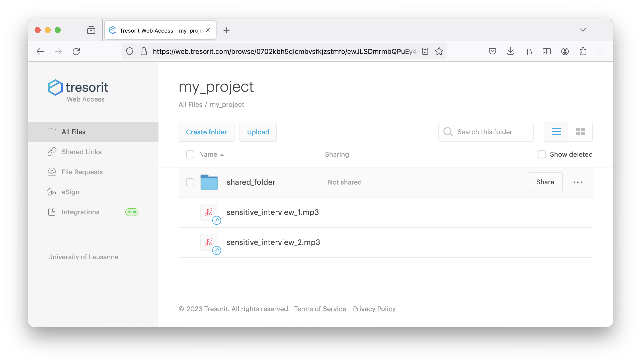Click the Create folder button
This screenshot has height=364, width=641.
coord(206,132)
